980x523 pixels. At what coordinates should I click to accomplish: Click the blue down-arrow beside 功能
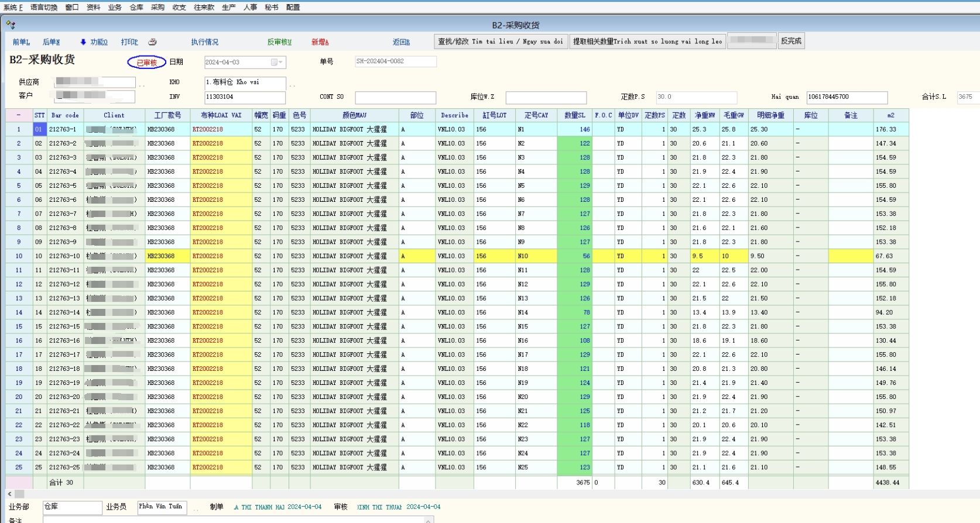83,42
